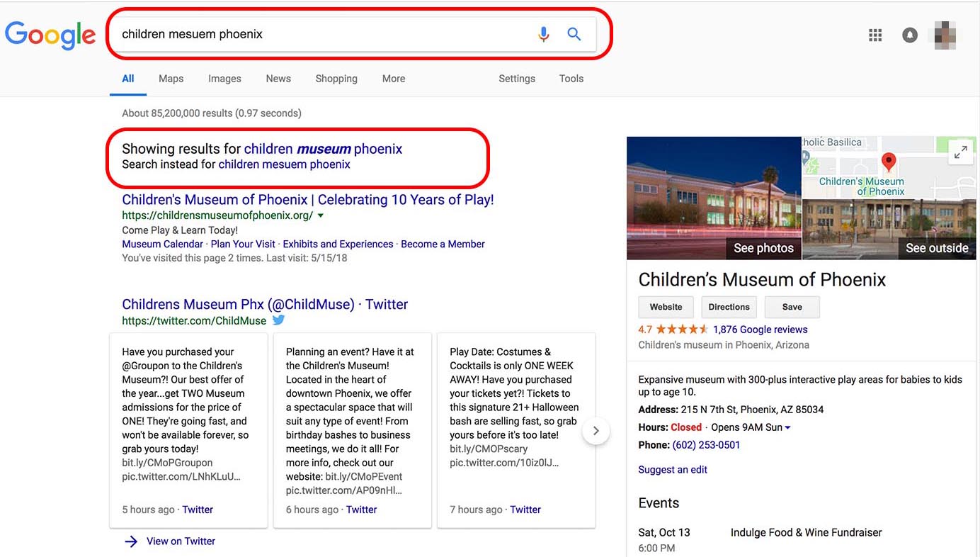Screen dimensions: 980x557
Task: Switch to the Shopping tab
Action: tap(336, 79)
